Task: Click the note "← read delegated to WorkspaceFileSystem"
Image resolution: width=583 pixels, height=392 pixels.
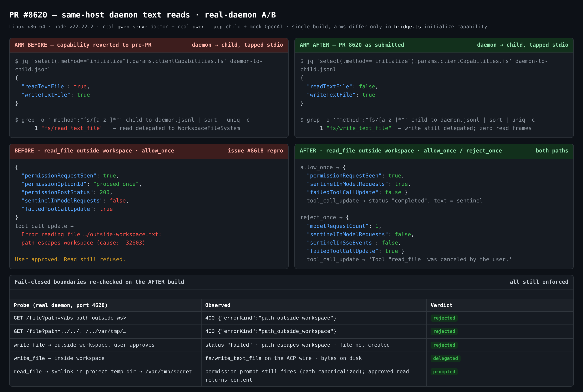Action: click(176, 128)
